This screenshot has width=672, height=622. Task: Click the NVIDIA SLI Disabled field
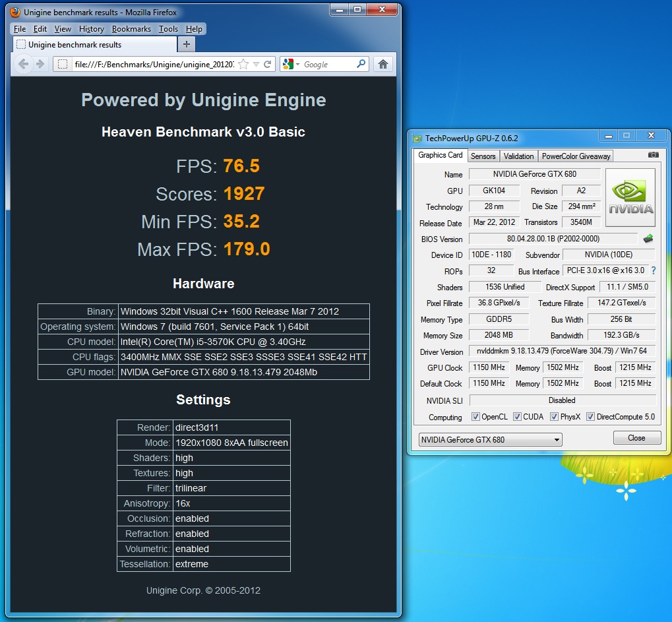click(x=563, y=400)
